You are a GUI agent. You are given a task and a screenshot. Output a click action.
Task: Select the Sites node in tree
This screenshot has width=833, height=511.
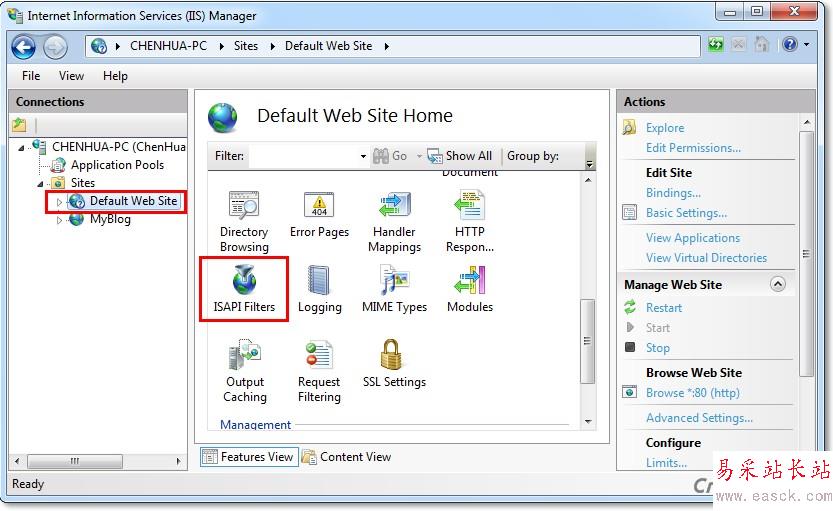click(83, 183)
